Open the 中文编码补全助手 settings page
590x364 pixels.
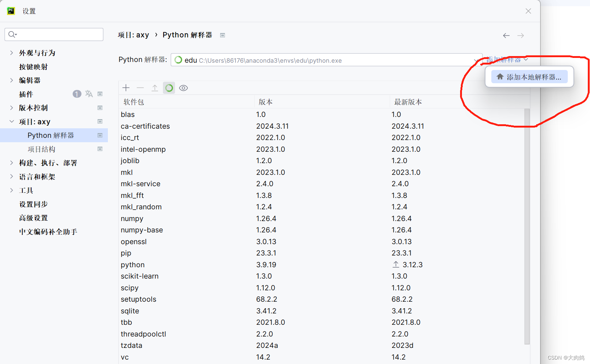(48, 231)
